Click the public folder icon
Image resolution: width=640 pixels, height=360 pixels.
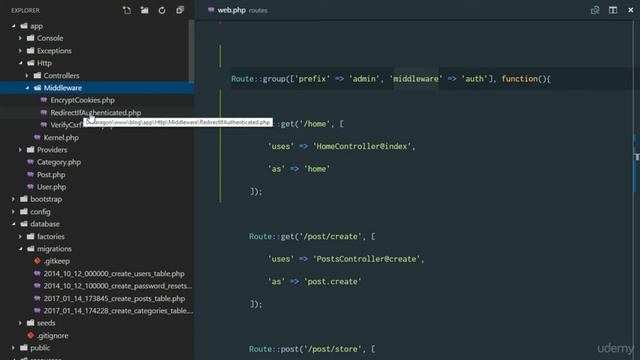24,348
